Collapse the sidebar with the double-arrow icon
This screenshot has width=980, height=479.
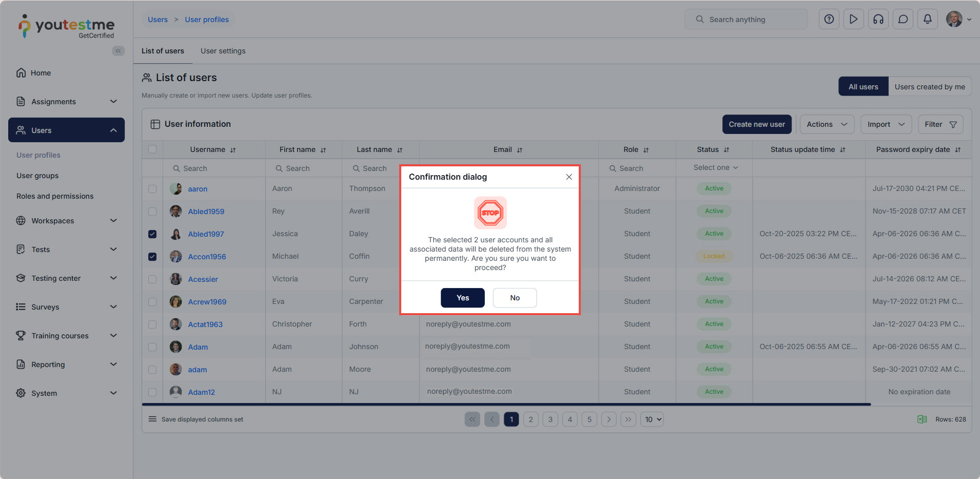[x=119, y=51]
